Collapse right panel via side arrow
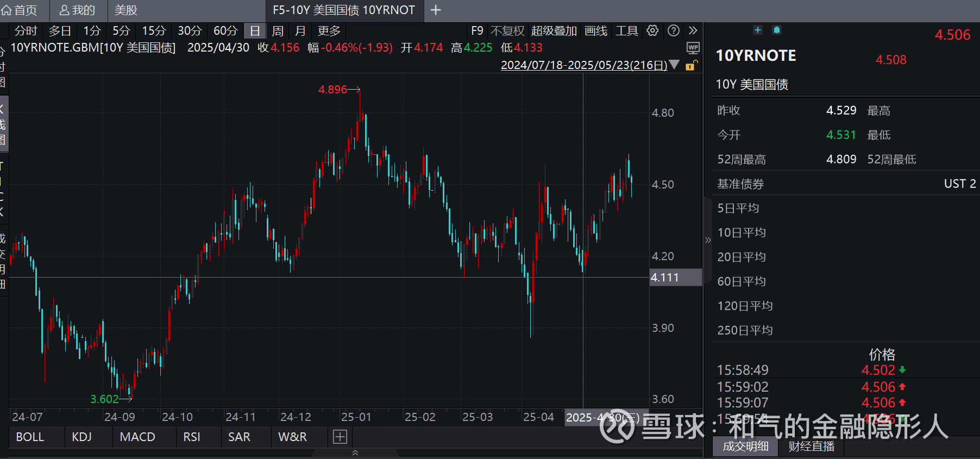This screenshot has height=459, width=980. pyautogui.click(x=707, y=240)
